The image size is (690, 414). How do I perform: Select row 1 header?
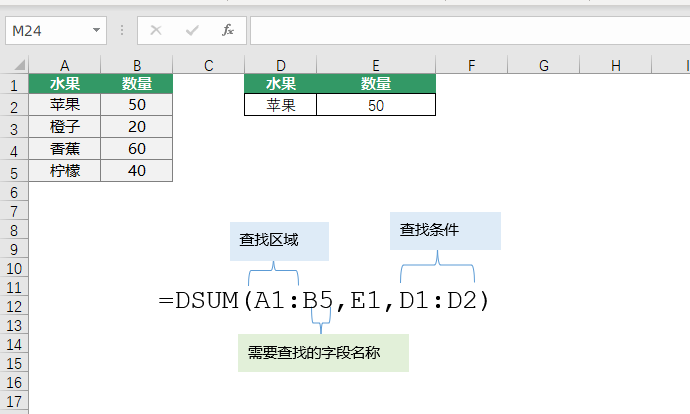tap(14, 84)
